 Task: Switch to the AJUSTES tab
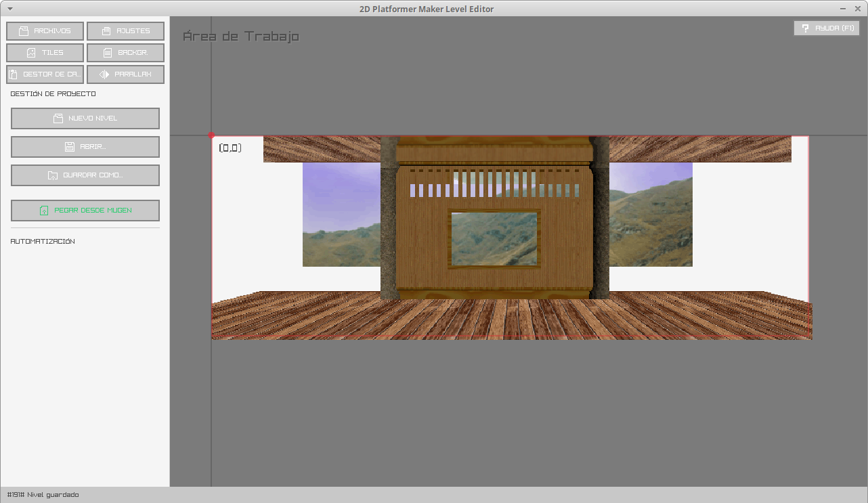point(125,31)
